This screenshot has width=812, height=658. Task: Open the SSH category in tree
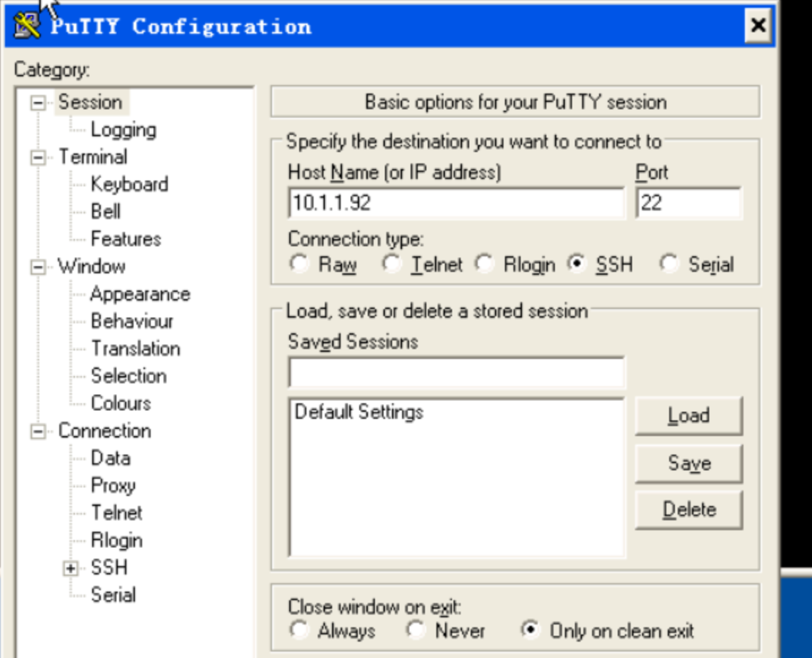click(109, 568)
